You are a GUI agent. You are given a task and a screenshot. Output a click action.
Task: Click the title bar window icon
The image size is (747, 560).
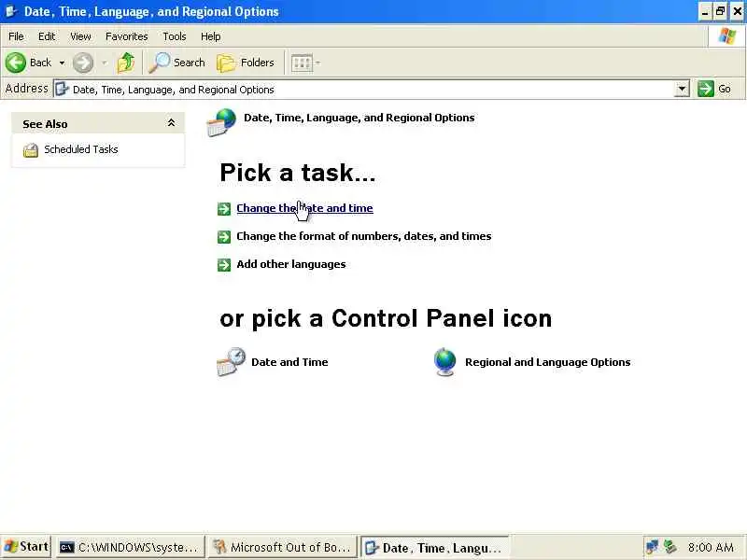10,11
